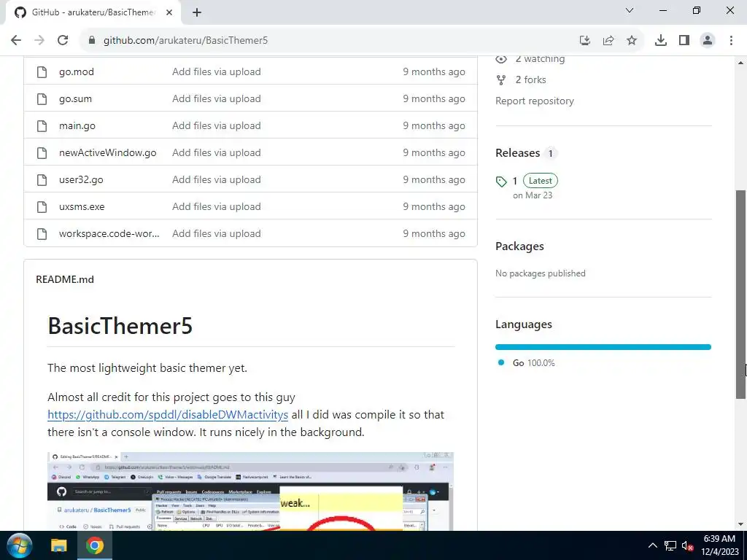The width and height of the screenshot is (747, 560).
Task: Open the spddl/disableDWMactivitys hyperlink
Action: [168, 415]
